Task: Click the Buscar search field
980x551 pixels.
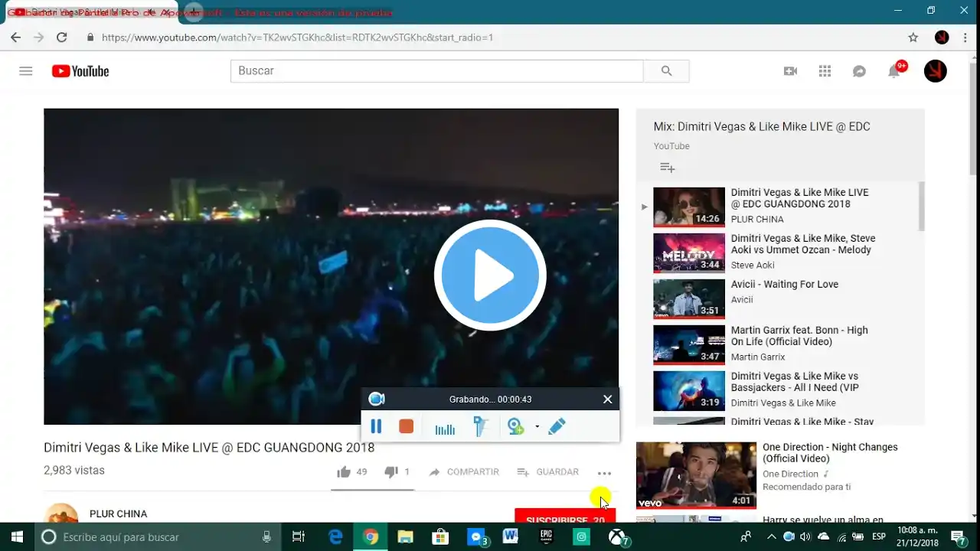Action: pos(436,71)
